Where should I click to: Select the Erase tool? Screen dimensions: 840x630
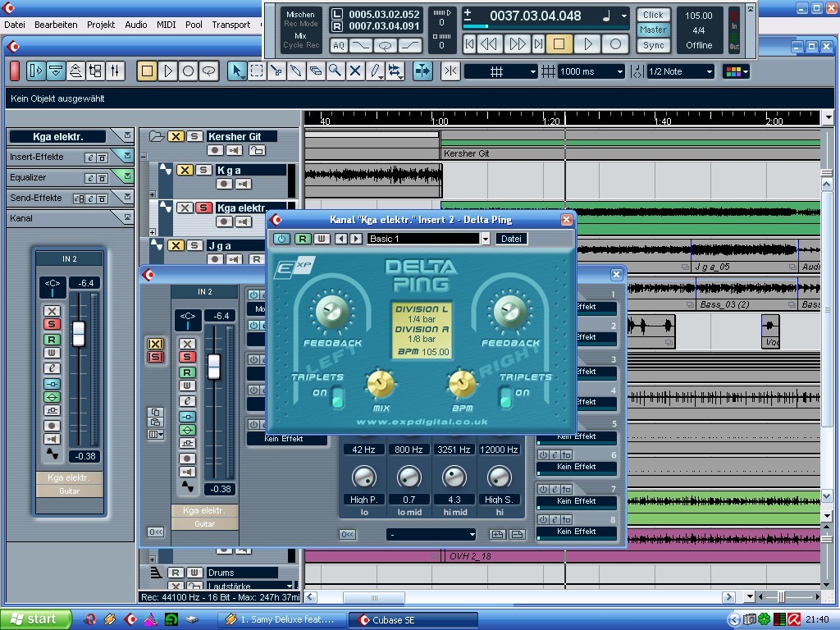click(316, 71)
